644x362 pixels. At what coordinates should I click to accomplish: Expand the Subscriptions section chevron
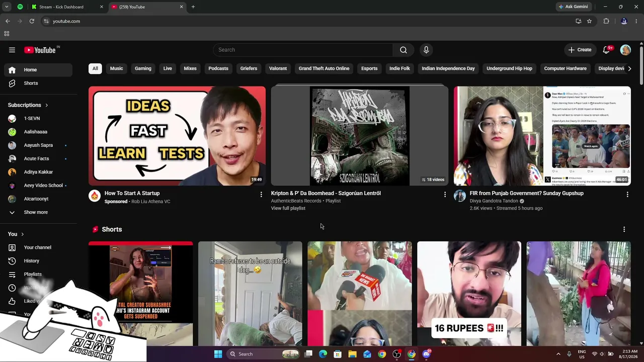[x=46, y=105]
